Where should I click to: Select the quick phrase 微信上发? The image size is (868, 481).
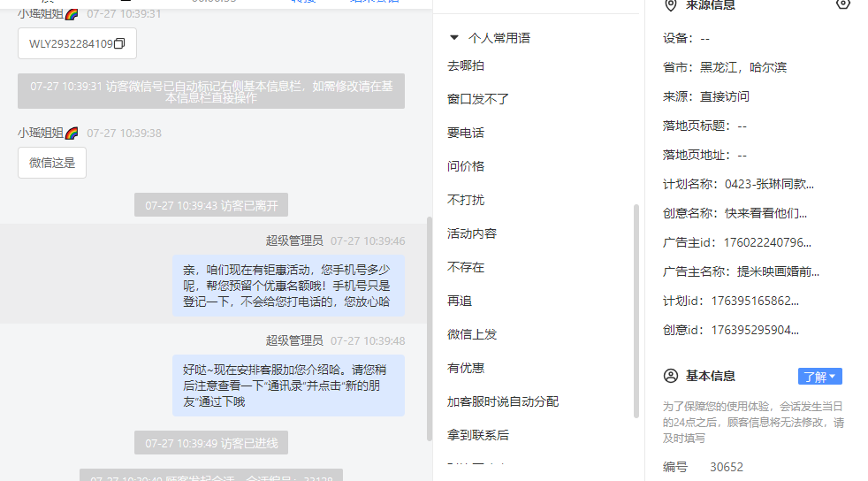[472, 334]
